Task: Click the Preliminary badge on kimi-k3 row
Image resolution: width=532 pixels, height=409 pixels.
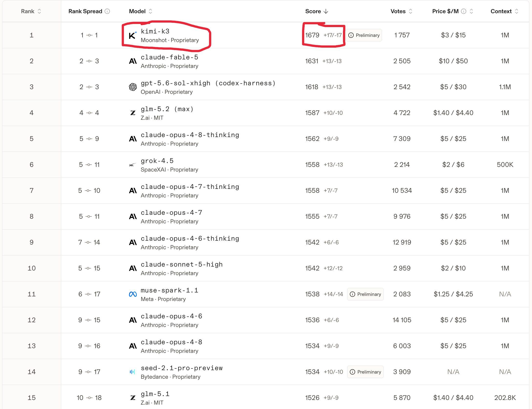Action: [x=364, y=35]
